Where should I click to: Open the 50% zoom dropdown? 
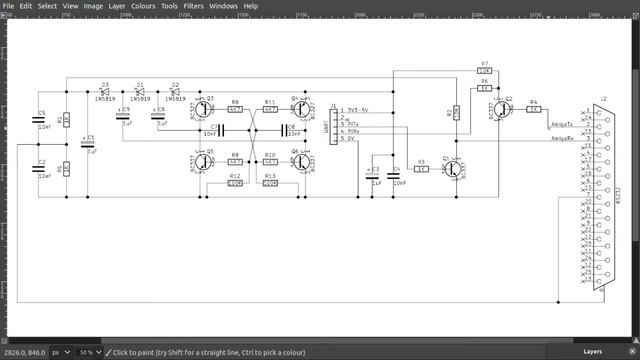click(90, 352)
